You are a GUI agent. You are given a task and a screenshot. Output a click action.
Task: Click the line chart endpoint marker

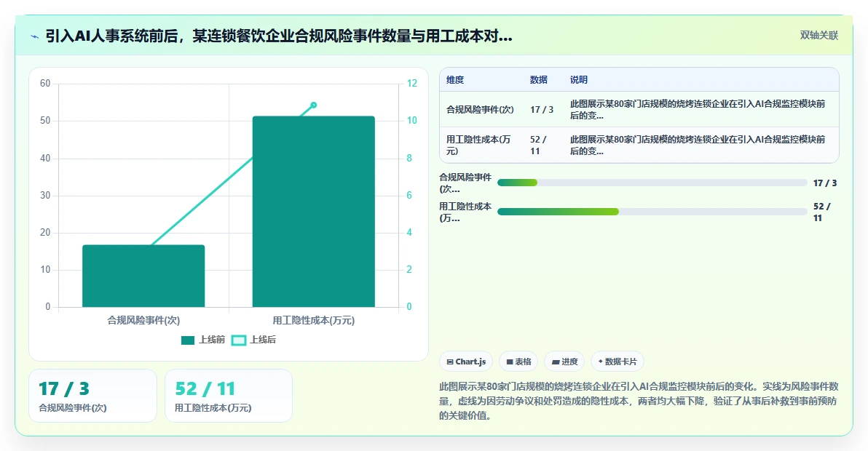tap(313, 105)
